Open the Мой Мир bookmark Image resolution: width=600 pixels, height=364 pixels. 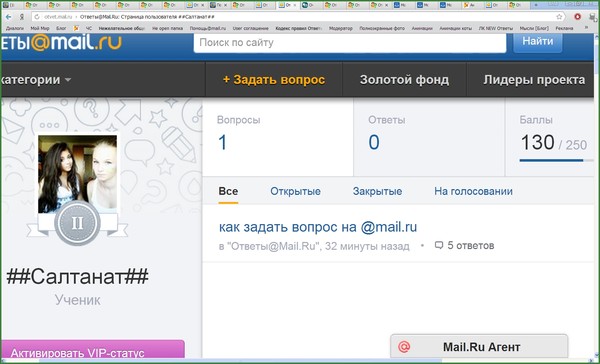pyautogui.click(x=40, y=28)
